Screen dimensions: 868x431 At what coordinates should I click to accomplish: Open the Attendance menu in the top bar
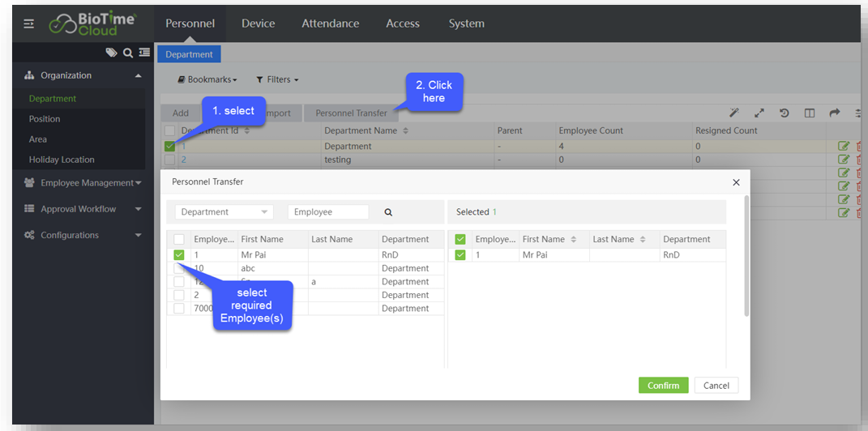(330, 23)
